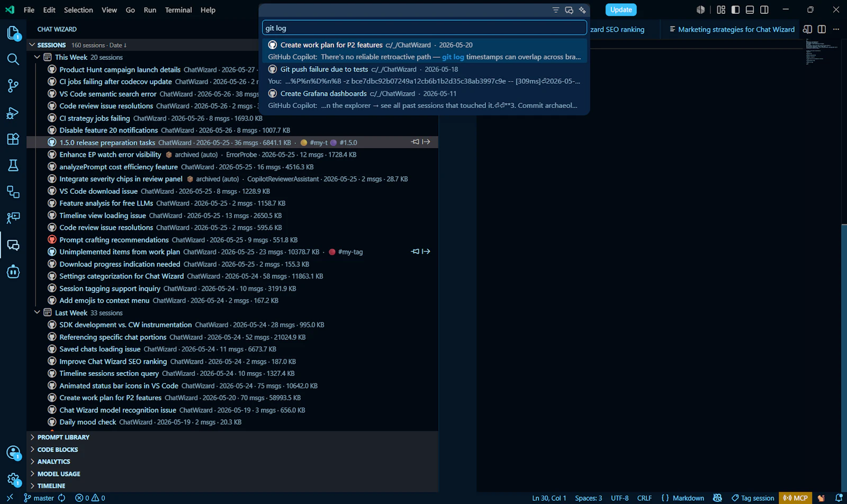This screenshot has height=504, width=847.
Task: Expand the MODEL USAGE section
Action: pyautogui.click(x=59, y=474)
